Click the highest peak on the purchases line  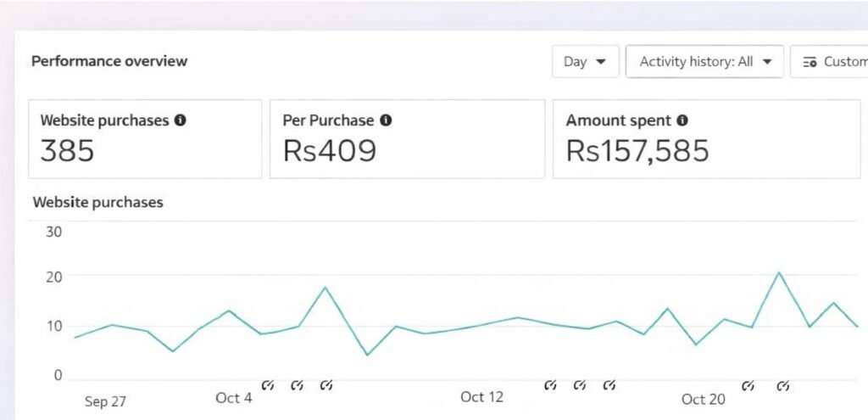pos(779,272)
